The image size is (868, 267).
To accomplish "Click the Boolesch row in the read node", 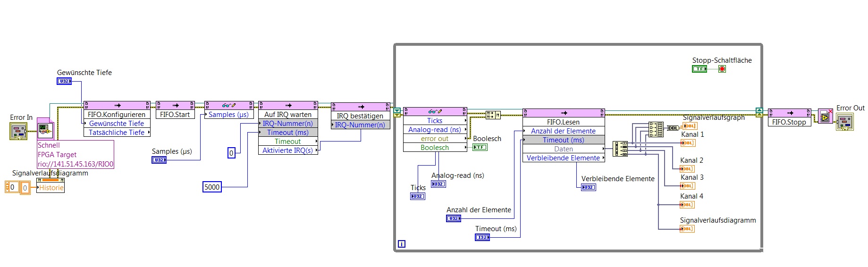I will point(435,148).
